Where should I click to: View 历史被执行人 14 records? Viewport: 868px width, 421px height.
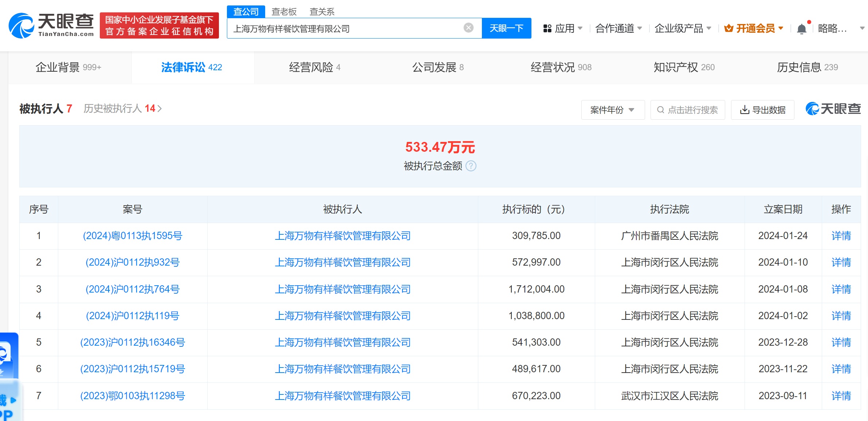coord(123,108)
